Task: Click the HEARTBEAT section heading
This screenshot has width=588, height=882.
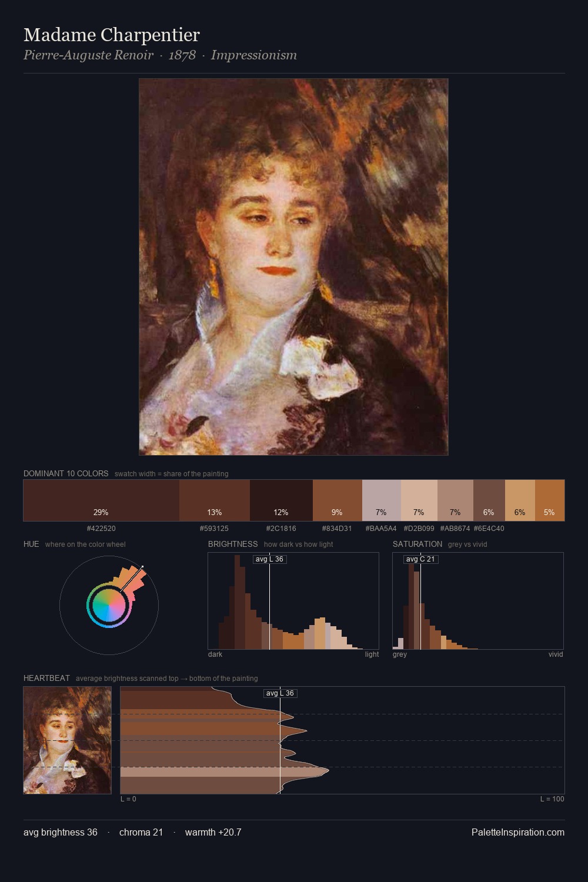Action: pyautogui.click(x=46, y=678)
